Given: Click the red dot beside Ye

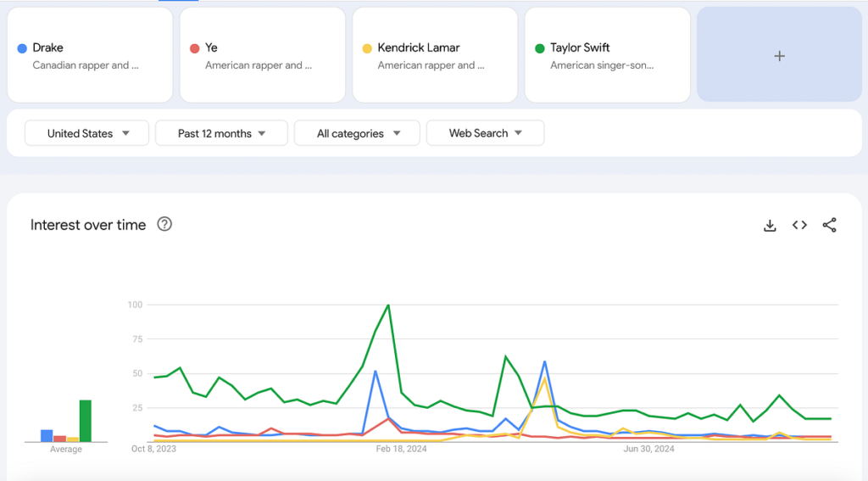Looking at the screenshot, I should tap(194, 48).
